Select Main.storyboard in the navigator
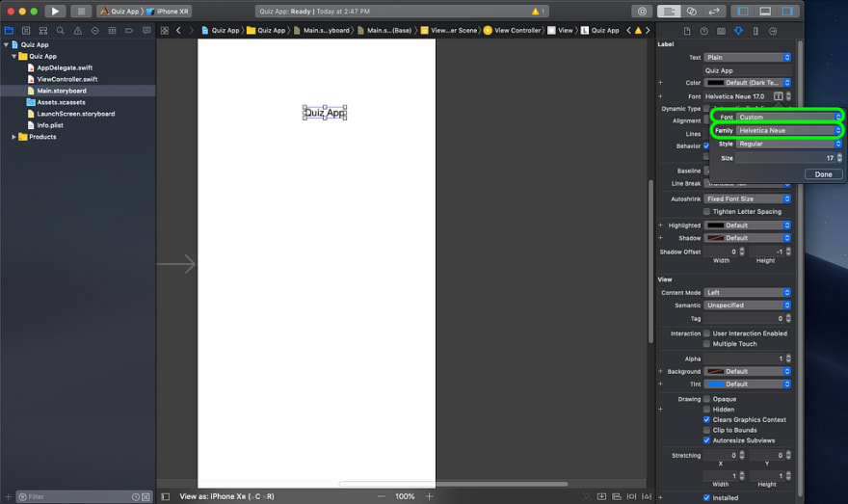The width and height of the screenshot is (848, 504). click(62, 91)
